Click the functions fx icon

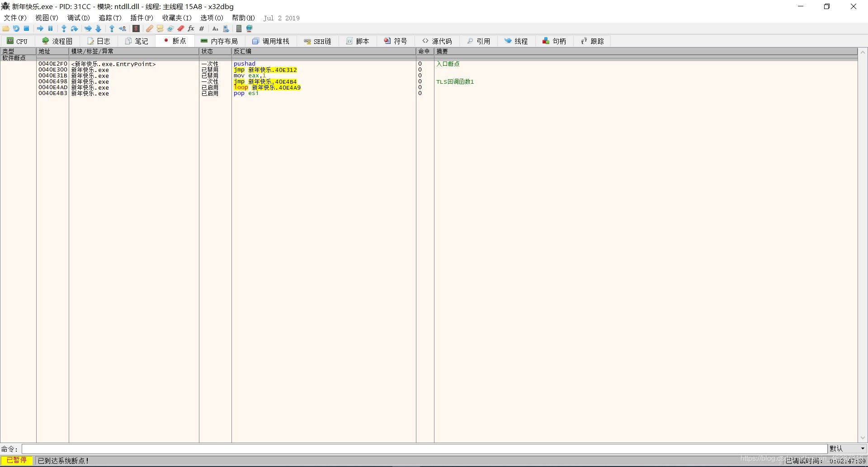click(x=191, y=29)
